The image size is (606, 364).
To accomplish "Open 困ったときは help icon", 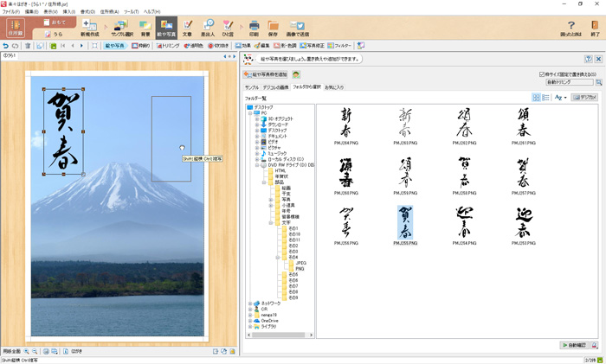I will [571, 28].
